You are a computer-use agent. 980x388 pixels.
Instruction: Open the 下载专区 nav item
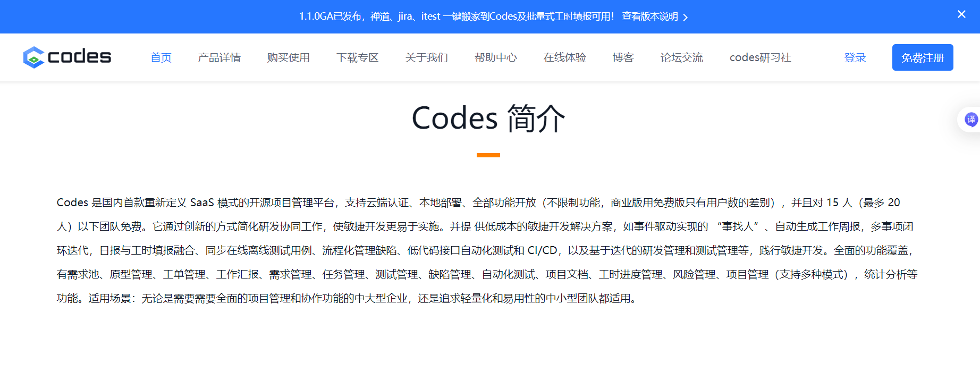click(358, 57)
